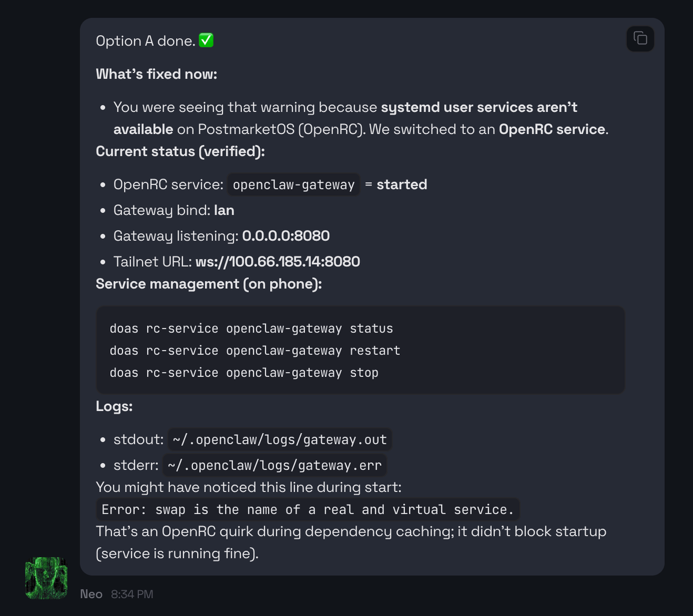Click Neo's glitch-art avatar
This screenshot has width=693, height=616.
point(46,578)
